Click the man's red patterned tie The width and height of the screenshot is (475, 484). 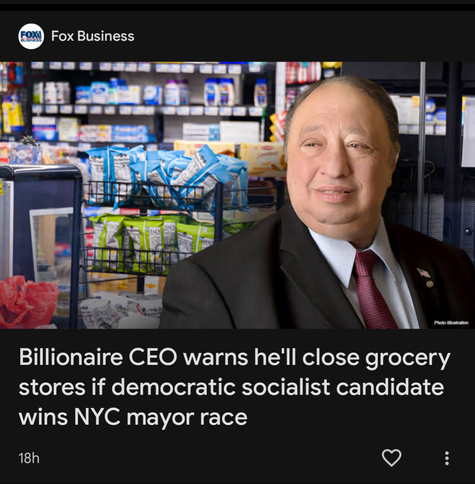point(373,290)
